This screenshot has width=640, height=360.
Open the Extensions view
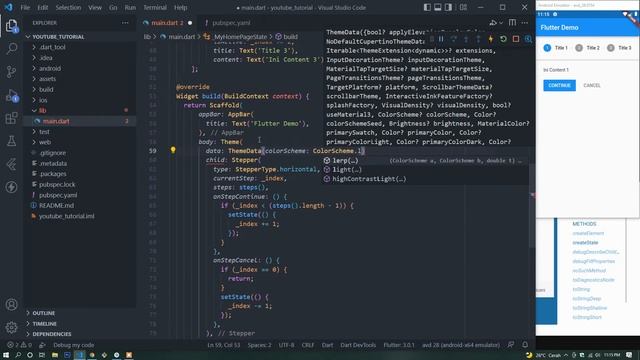tap(11, 118)
